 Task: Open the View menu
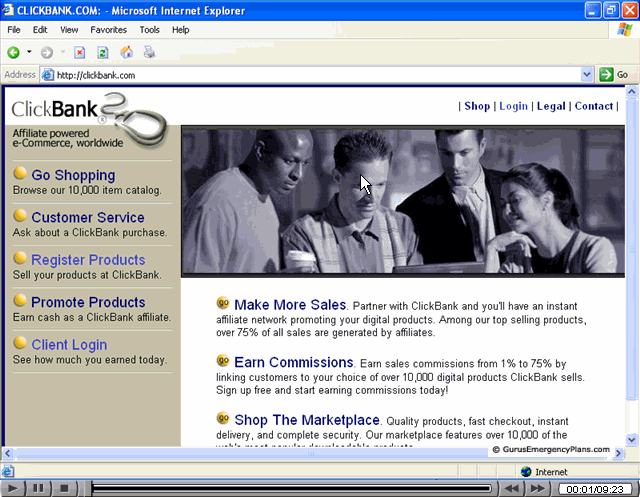pyautogui.click(x=69, y=30)
